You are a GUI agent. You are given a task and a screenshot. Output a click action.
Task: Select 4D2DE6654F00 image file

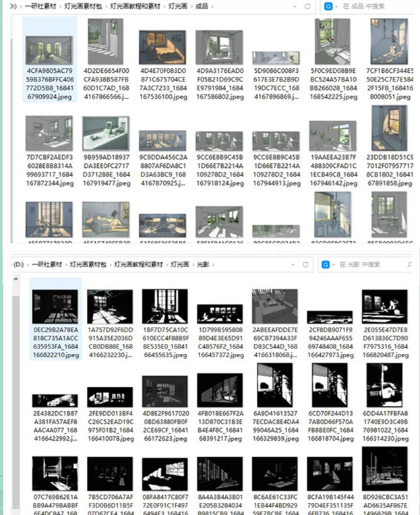tap(105, 49)
